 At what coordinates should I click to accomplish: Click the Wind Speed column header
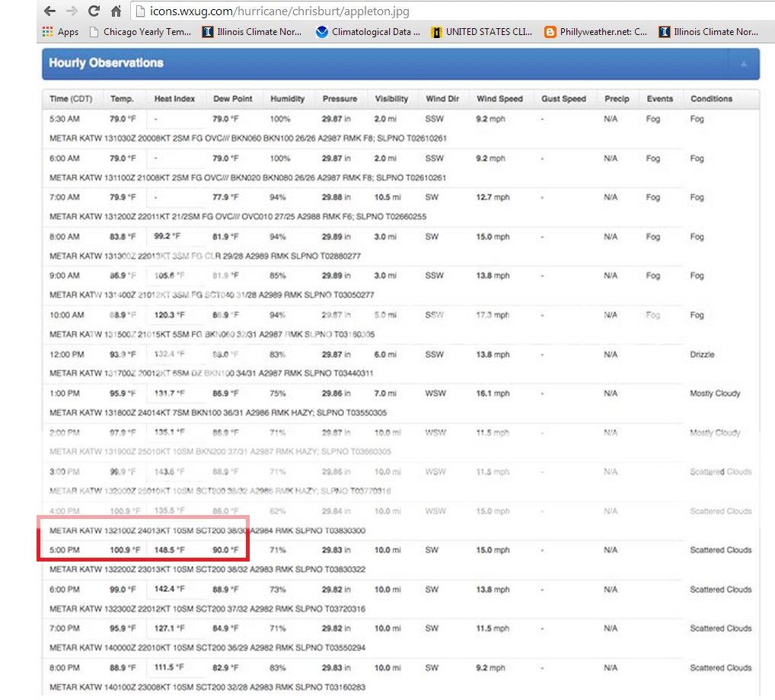coord(499,98)
